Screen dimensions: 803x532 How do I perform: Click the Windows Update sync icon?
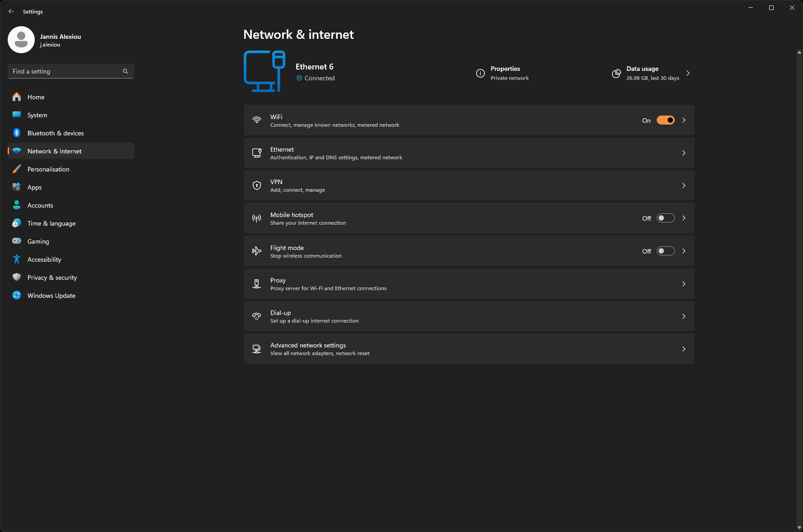17,296
